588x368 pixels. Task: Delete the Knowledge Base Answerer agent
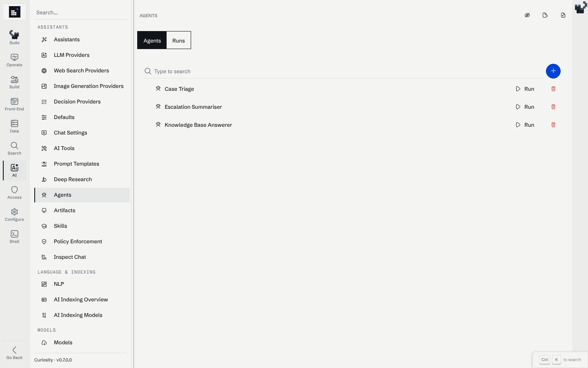pyautogui.click(x=553, y=125)
